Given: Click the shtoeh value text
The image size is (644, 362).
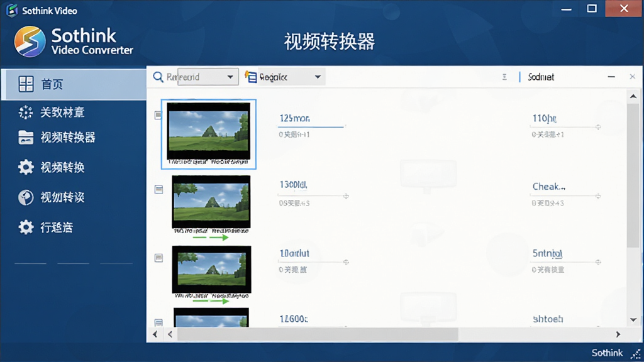Looking at the screenshot, I should click(548, 319).
